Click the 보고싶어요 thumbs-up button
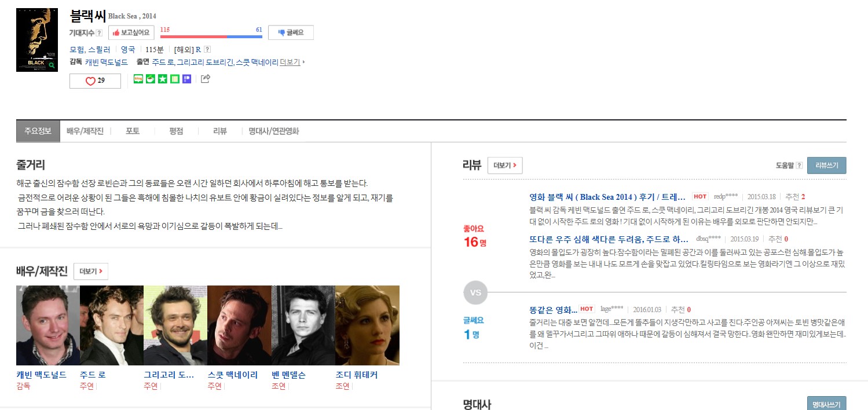This screenshot has height=410, width=868. [131, 32]
